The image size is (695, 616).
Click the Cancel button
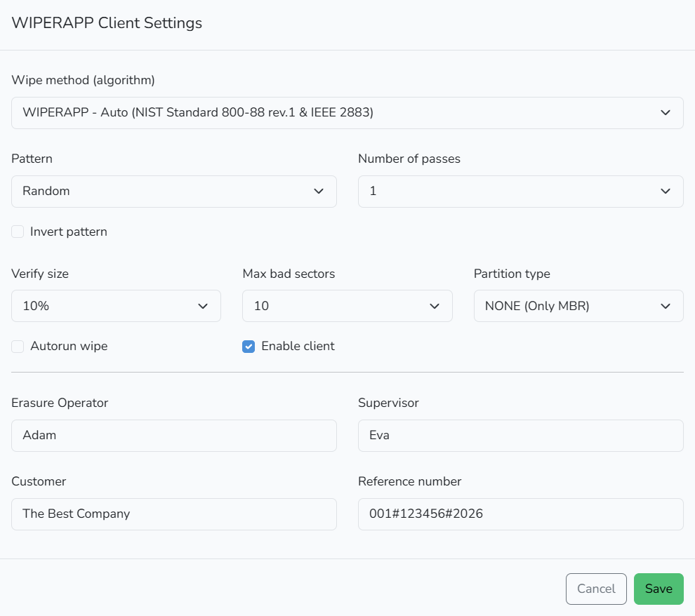pos(595,589)
